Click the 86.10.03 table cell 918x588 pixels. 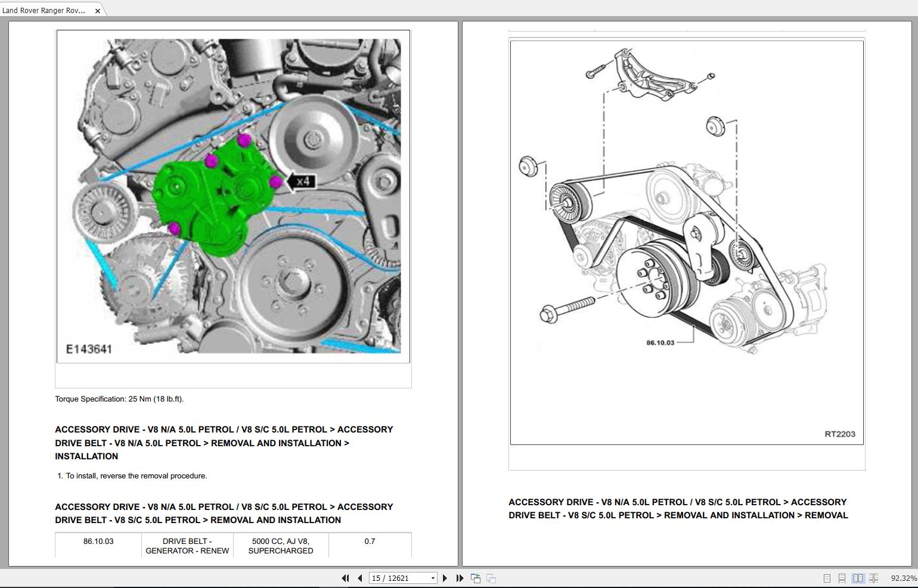point(98,542)
